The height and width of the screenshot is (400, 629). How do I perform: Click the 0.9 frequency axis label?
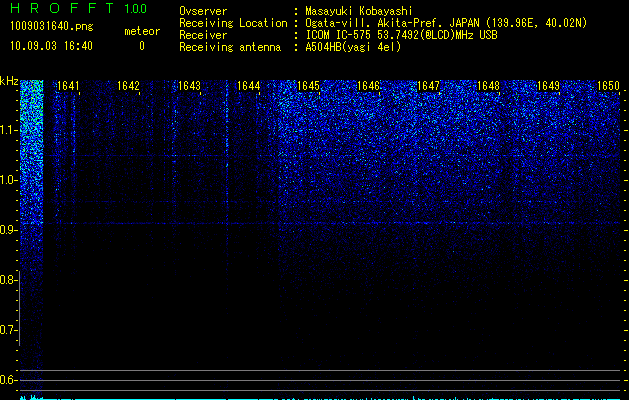(x=8, y=230)
